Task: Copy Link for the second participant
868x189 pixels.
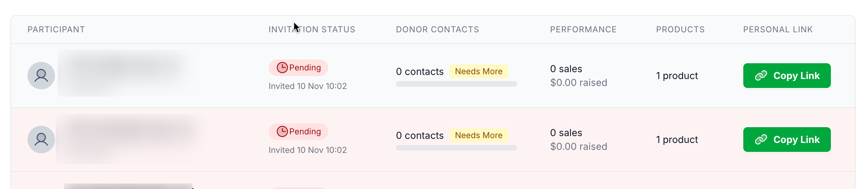Action: click(x=787, y=140)
